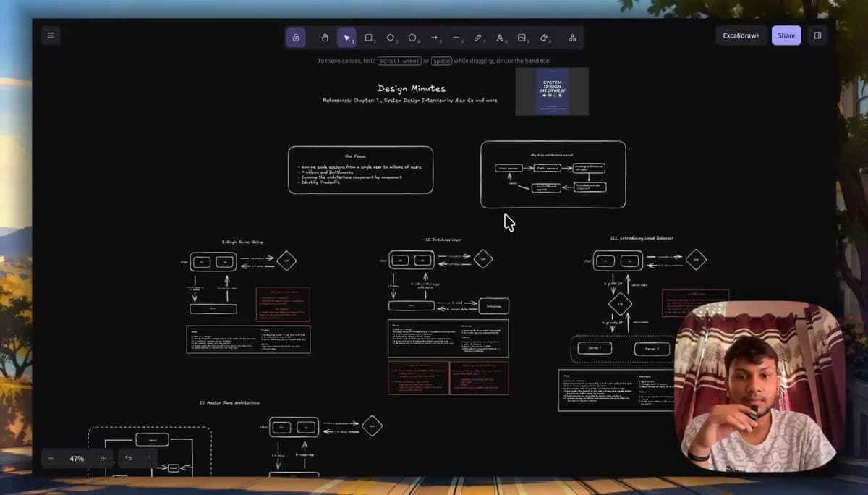Select the 'I. Single Server Setup' heading
This screenshot has height=495, width=868.
[x=242, y=241]
